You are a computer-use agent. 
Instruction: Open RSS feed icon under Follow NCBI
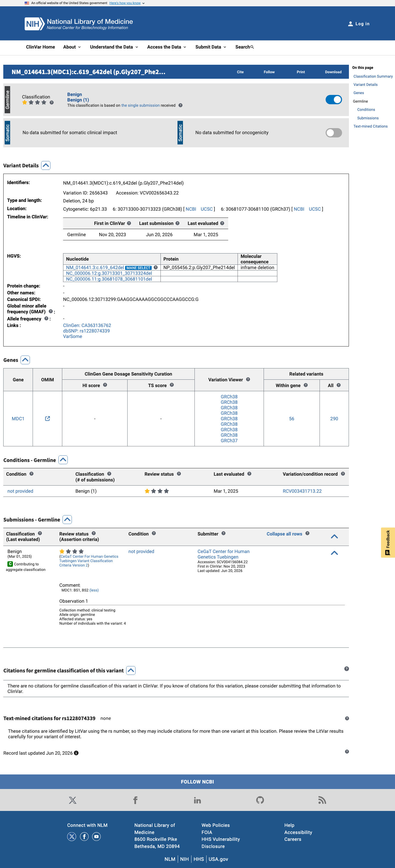pos(322,800)
